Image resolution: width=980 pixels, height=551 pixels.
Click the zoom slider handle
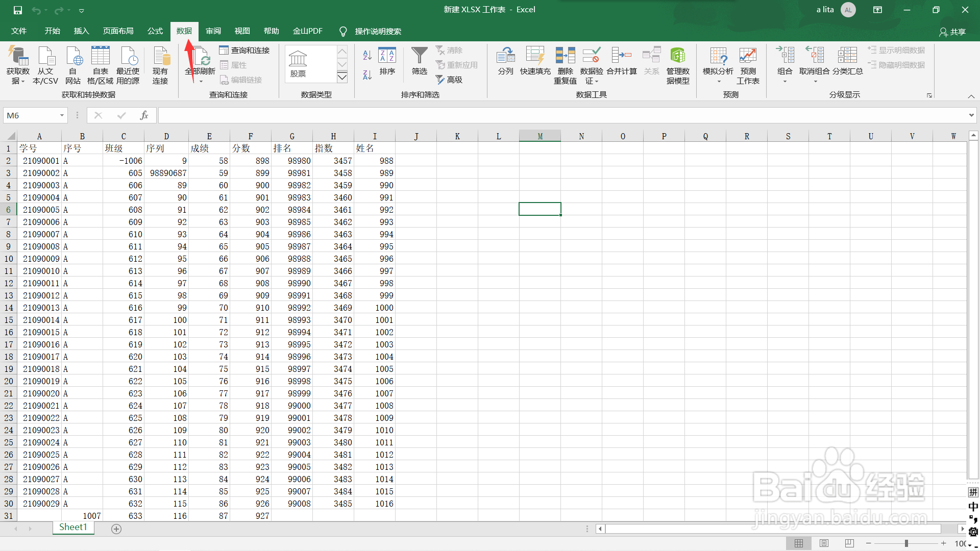pyautogui.click(x=906, y=543)
